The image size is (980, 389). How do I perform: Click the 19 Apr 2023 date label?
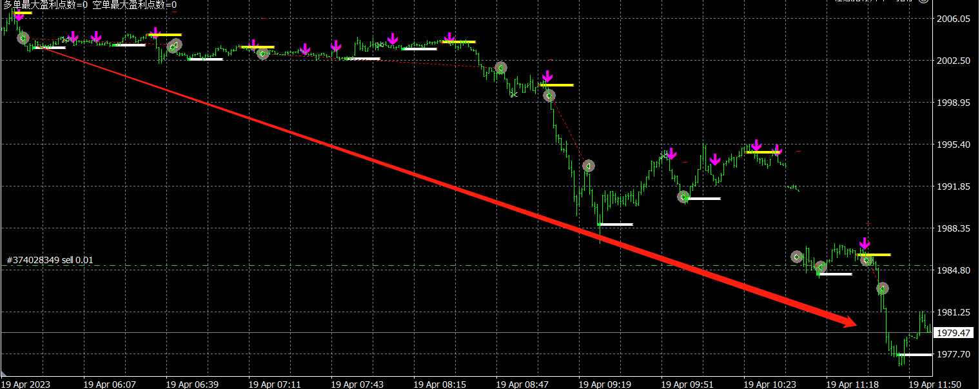click(x=26, y=384)
